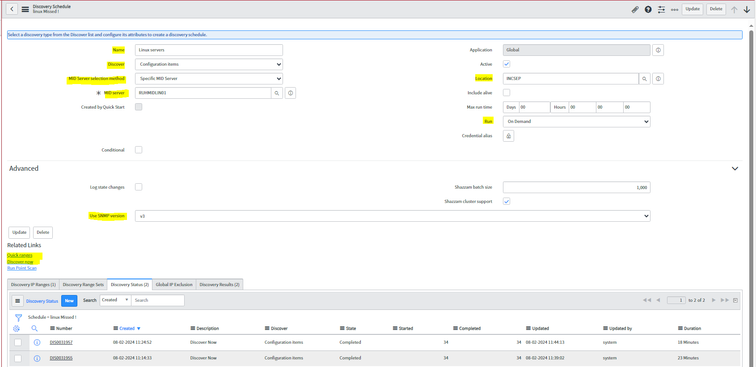Collapse the related list toggle icon
This screenshot has height=367, width=756.
pos(735,300)
